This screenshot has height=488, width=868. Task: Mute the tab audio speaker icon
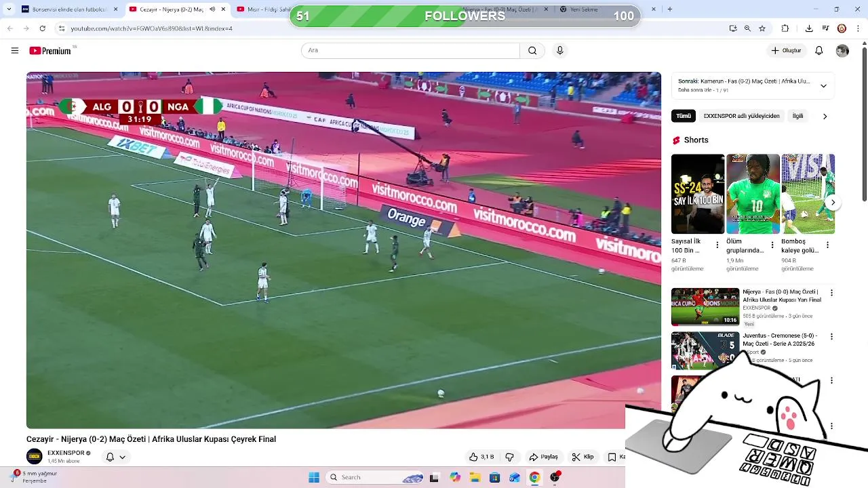212,9
